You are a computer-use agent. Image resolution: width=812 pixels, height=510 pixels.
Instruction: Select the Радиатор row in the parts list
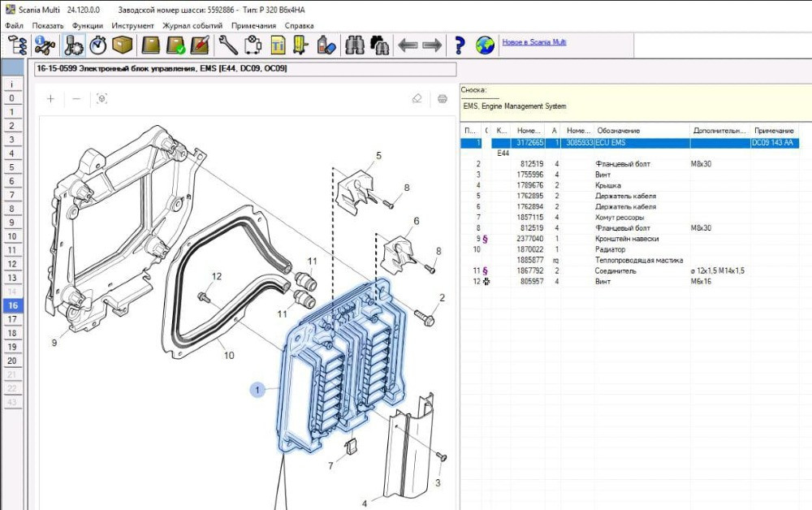click(611, 249)
